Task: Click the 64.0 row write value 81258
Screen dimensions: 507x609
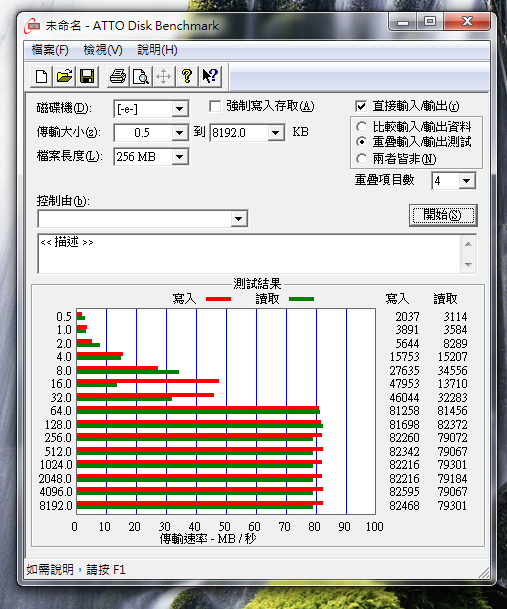Action: (x=404, y=411)
